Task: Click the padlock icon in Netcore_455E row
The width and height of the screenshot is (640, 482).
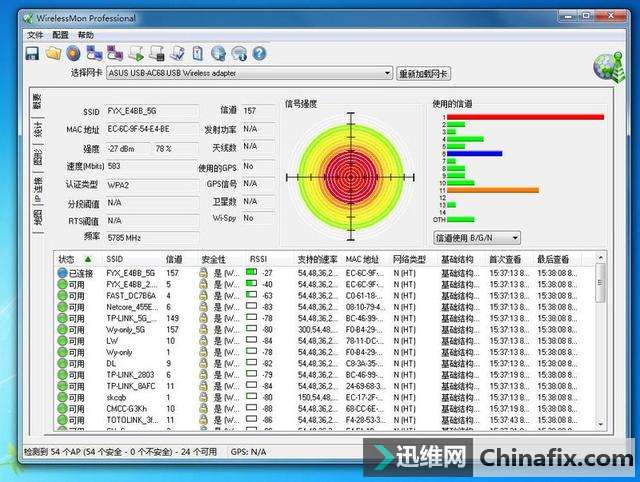Action: (203, 307)
